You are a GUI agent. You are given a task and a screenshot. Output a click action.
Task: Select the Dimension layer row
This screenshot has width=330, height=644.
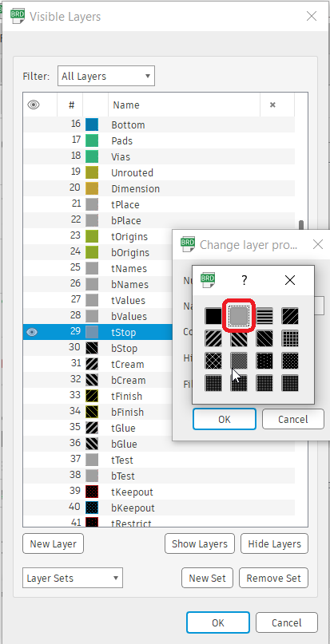click(x=159, y=189)
